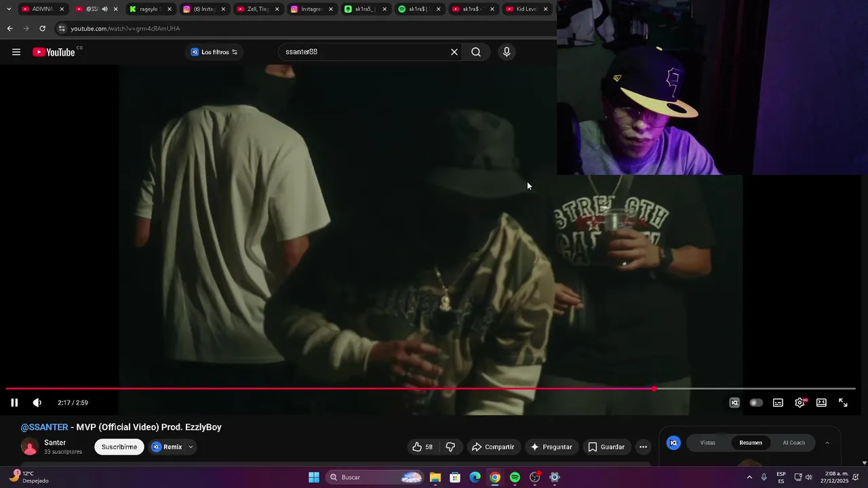Image resolution: width=868 pixels, height=488 pixels.
Task: Click the @SSANTER link in the title
Action: pyautogui.click(x=44, y=427)
